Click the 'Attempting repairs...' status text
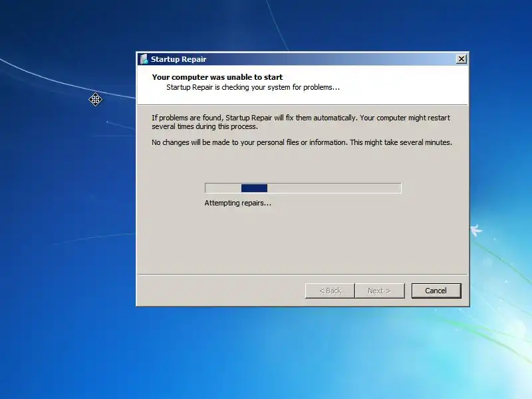The image size is (532, 399). (x=238, y=203)
